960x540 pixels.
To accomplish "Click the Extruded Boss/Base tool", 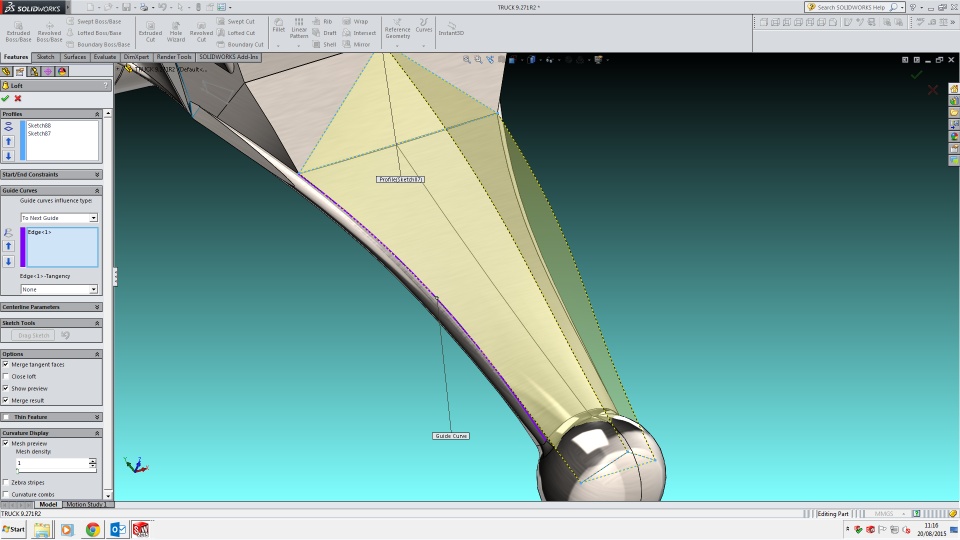I will coord(18,32).
